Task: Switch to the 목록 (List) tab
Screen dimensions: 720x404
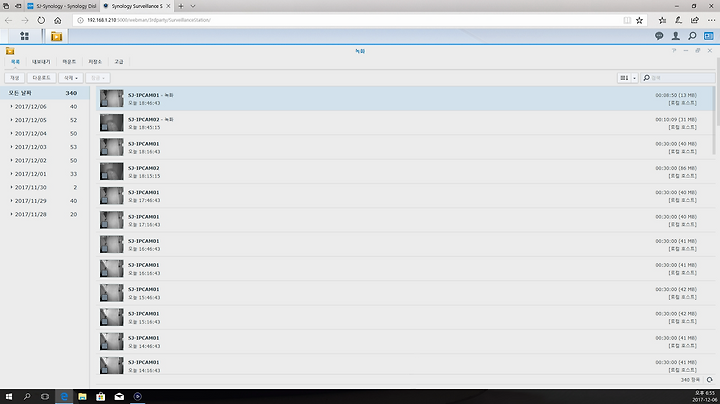Action: click(x=15, y=62)
